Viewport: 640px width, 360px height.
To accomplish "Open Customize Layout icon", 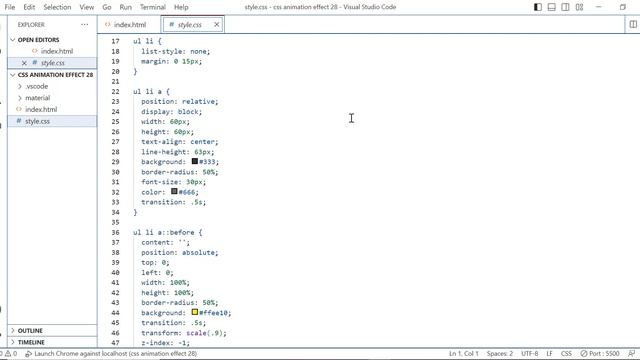I will coord(579,7).
